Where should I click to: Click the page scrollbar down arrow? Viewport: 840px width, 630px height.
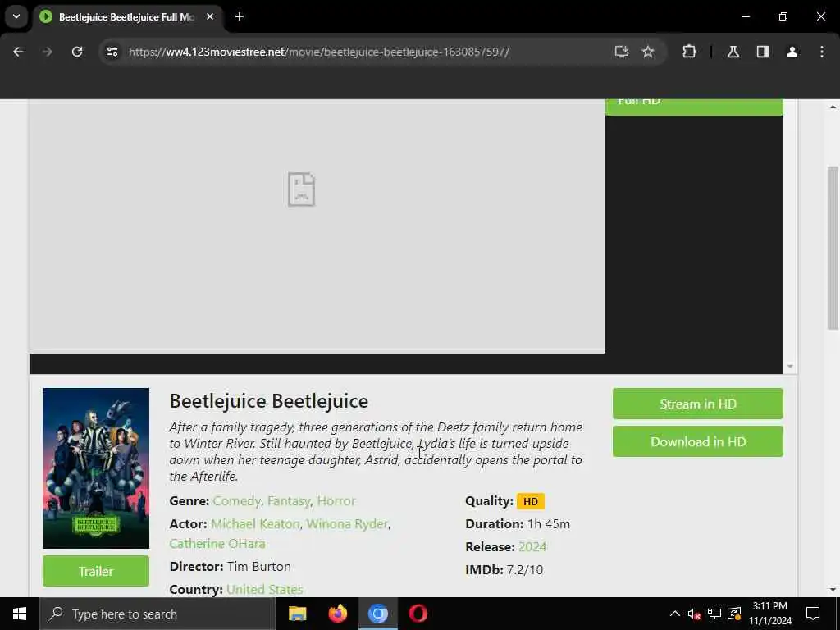point(833,589)
